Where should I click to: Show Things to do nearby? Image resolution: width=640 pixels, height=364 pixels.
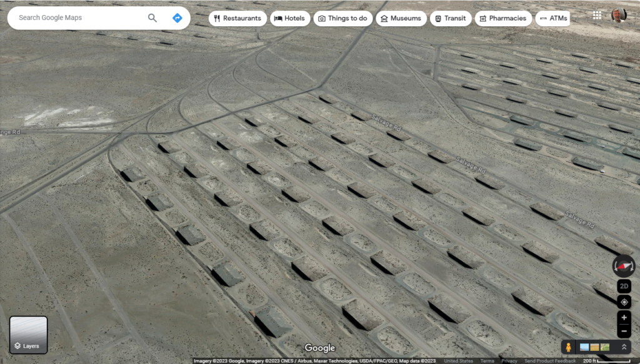pyautogui.click(x=343, y=18)
